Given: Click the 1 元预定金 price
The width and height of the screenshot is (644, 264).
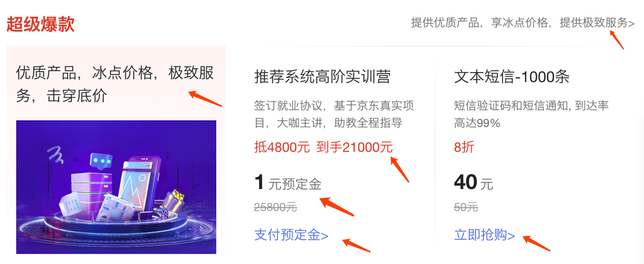Looking at the screenshot, I should point(288,183).
